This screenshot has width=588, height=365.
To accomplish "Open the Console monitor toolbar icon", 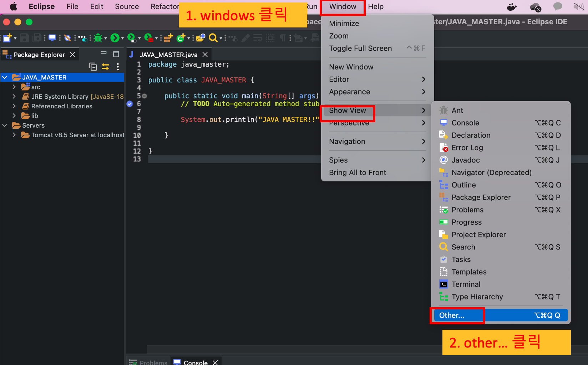I will pos(52,38).
